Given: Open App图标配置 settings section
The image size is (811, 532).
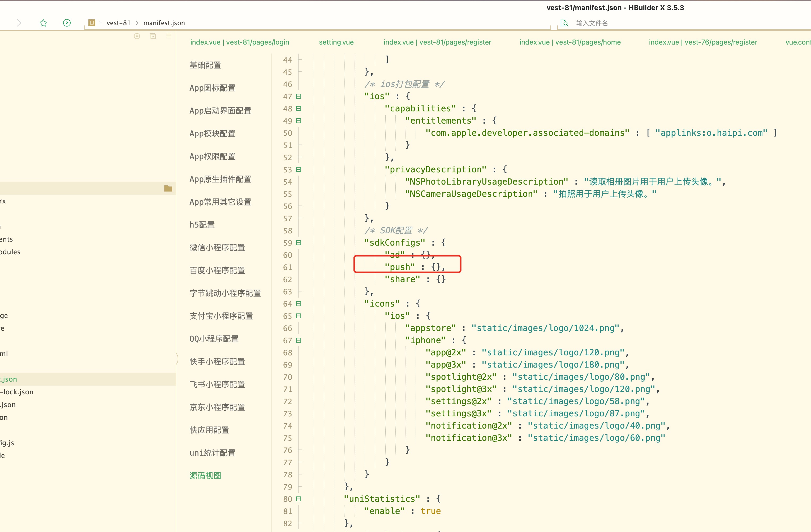Looking at the screenshot, I should coord(212,88).
